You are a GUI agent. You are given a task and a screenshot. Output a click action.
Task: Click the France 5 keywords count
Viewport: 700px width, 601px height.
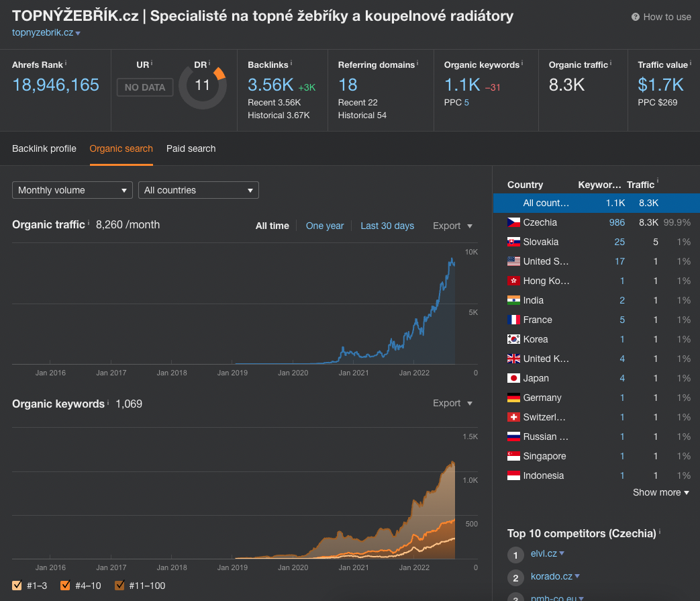pos(622,320)
